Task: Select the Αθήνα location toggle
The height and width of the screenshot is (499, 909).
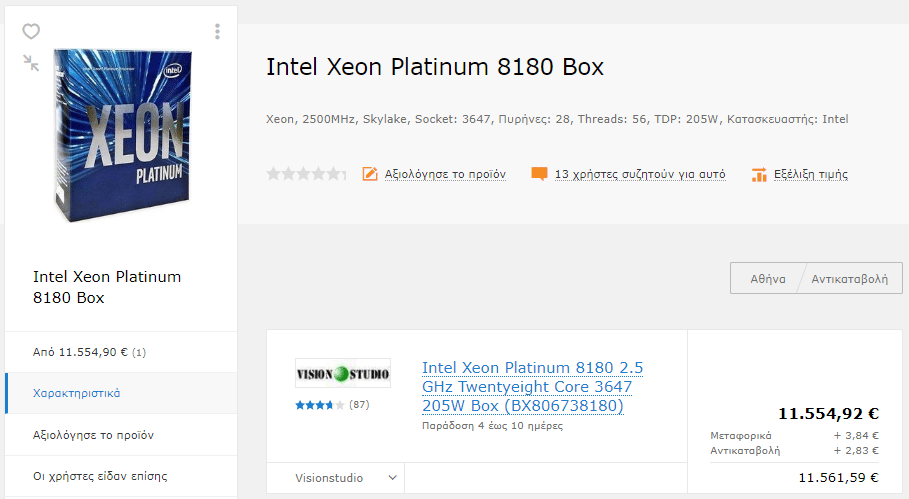Action: coord(768,279)
